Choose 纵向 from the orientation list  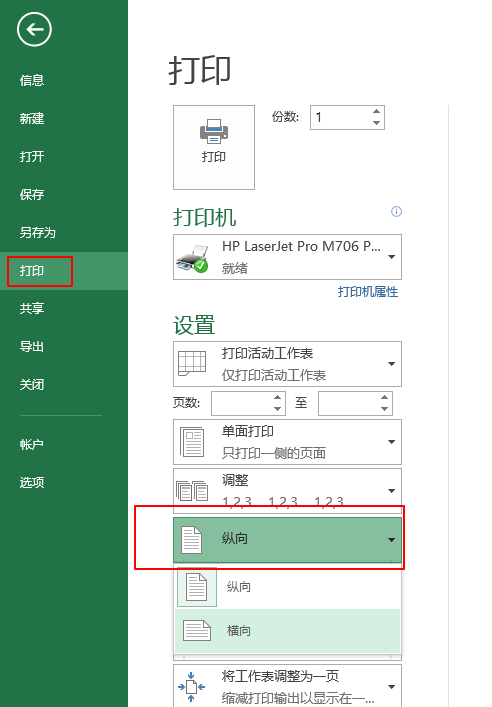[287, 587]
